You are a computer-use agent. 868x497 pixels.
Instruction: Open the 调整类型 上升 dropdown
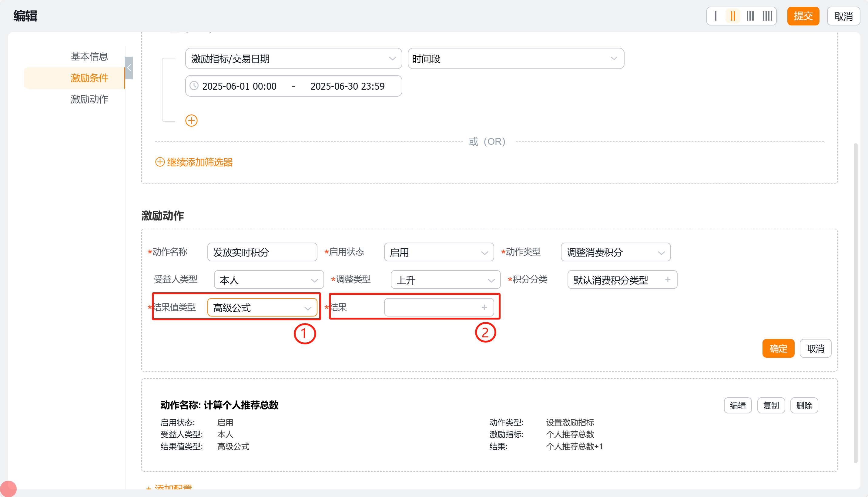coord(445,280)
